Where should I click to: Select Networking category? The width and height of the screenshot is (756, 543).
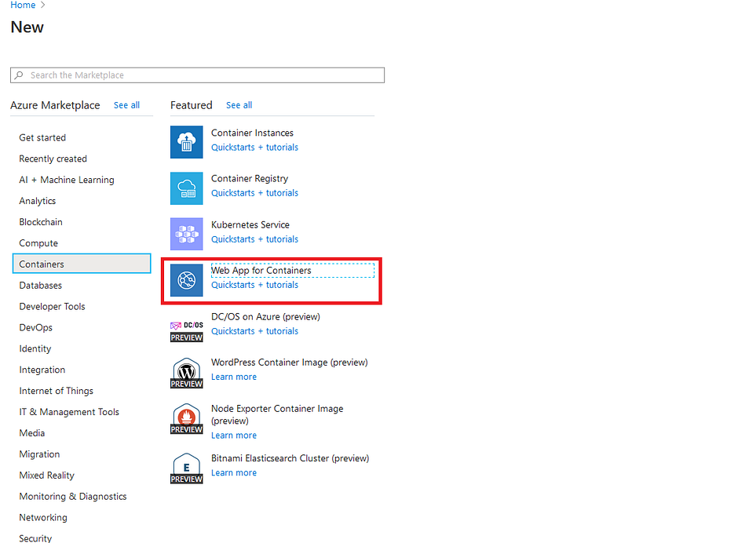(43, 517)
